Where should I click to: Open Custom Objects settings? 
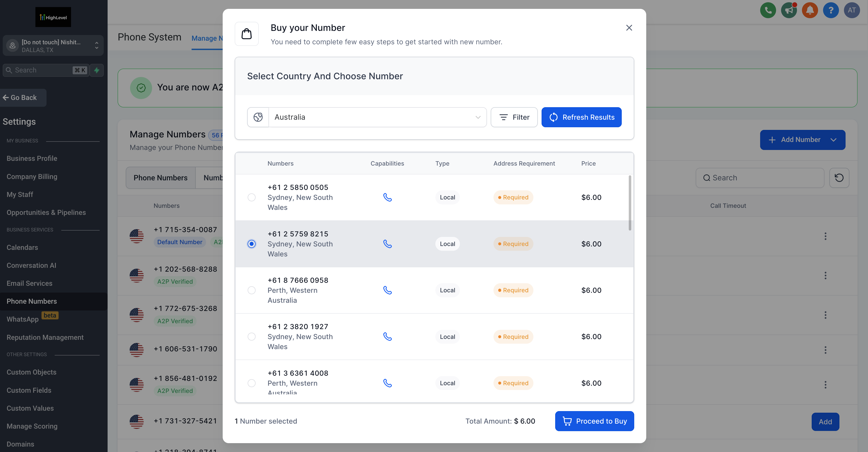(31, 372)
